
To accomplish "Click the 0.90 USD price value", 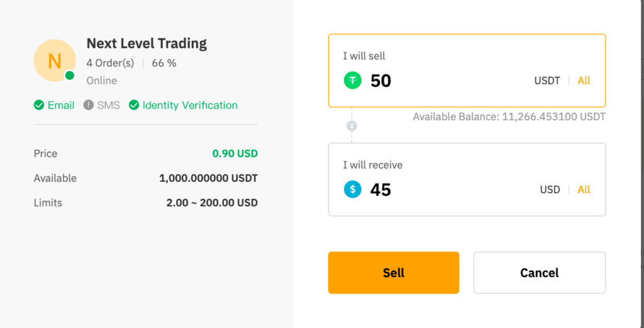I will coord(235,154).
